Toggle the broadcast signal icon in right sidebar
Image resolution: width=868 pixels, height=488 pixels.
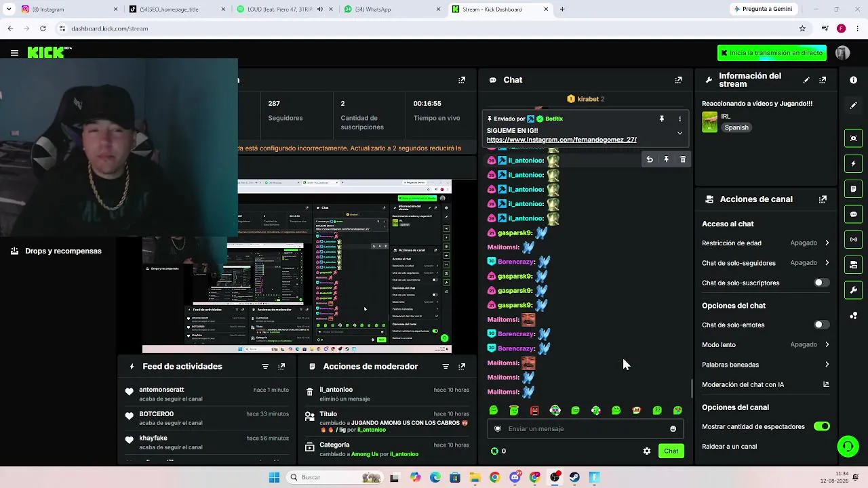pos(853,239)
